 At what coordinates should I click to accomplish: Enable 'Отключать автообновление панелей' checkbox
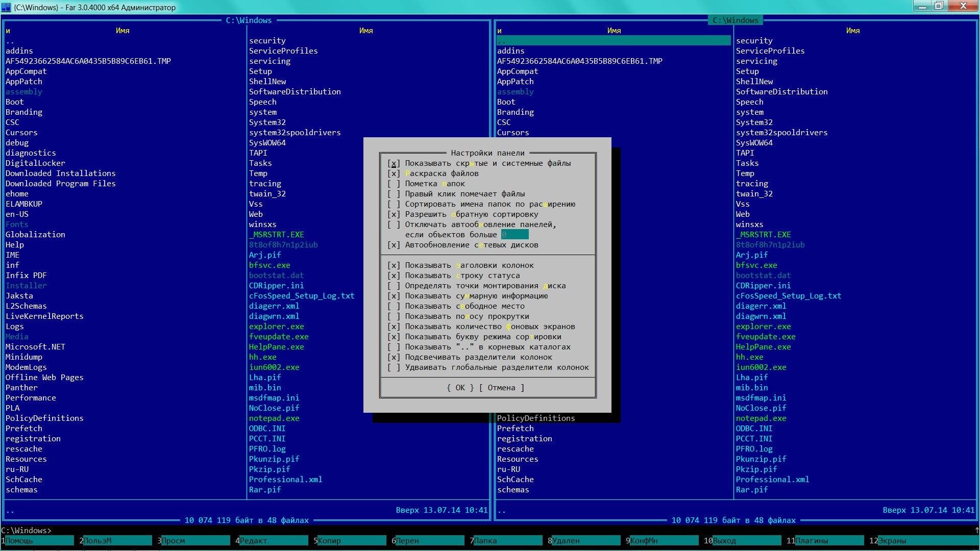pos(394,224)
